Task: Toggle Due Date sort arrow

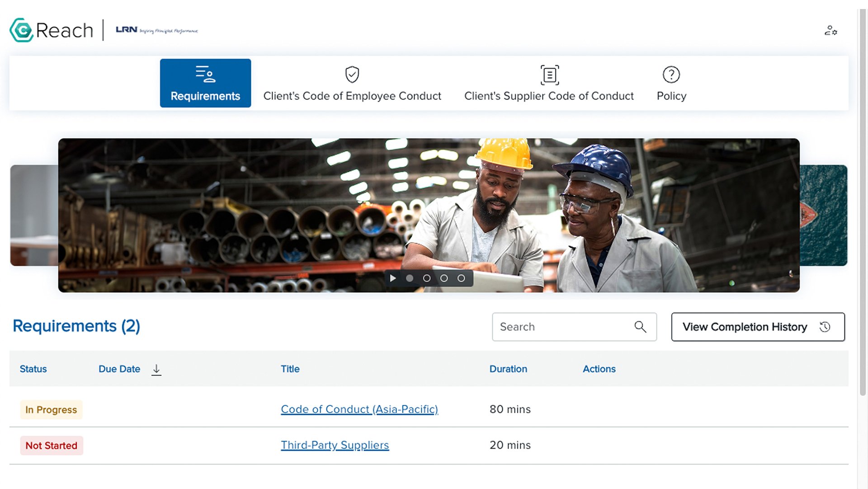Action: pyautogui.click(x=156, y=369)
